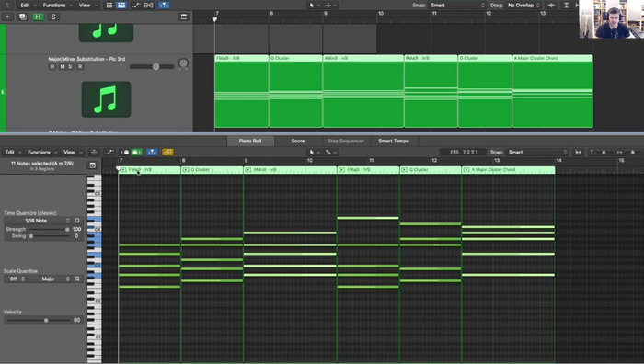Open the Piano Roll pointer tool menu
The width and height of the screenshot is (644, 364).
click(315, 153)
